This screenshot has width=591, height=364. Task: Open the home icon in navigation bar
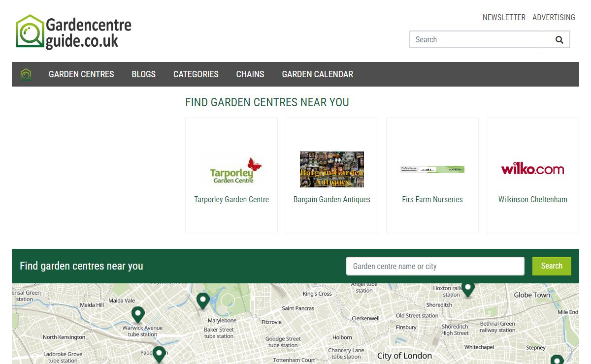pyautogui.click(x=26, y=74)
